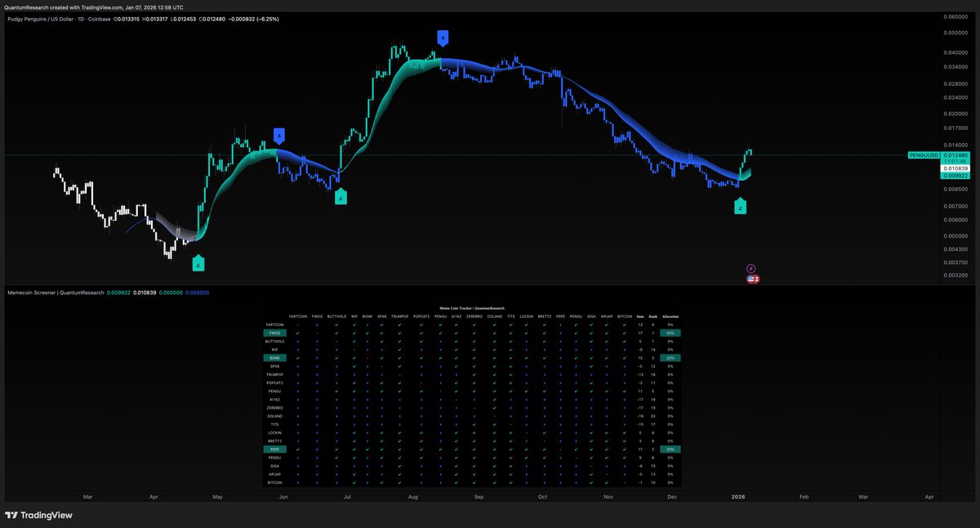
Task: Select the short signal marker above late May candles
Action: 279,135
